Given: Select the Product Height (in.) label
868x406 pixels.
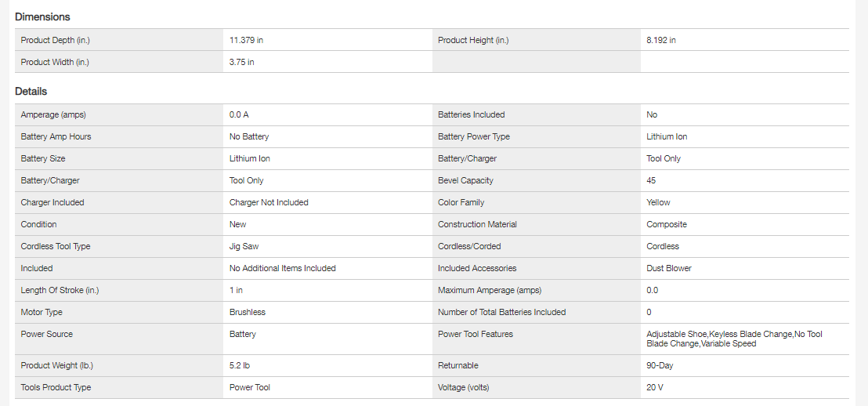Looking at the screenshot, I should coord(473,40).
